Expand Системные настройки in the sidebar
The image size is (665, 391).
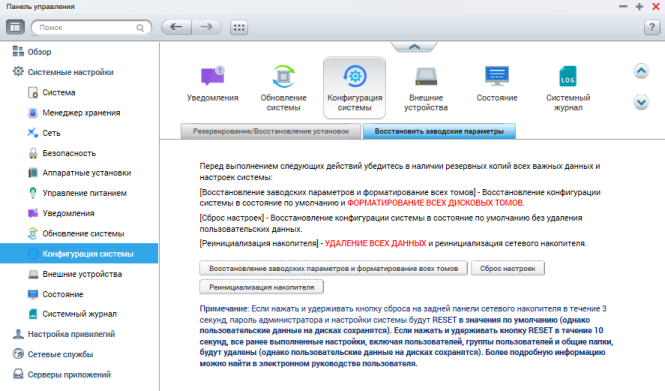70,72
